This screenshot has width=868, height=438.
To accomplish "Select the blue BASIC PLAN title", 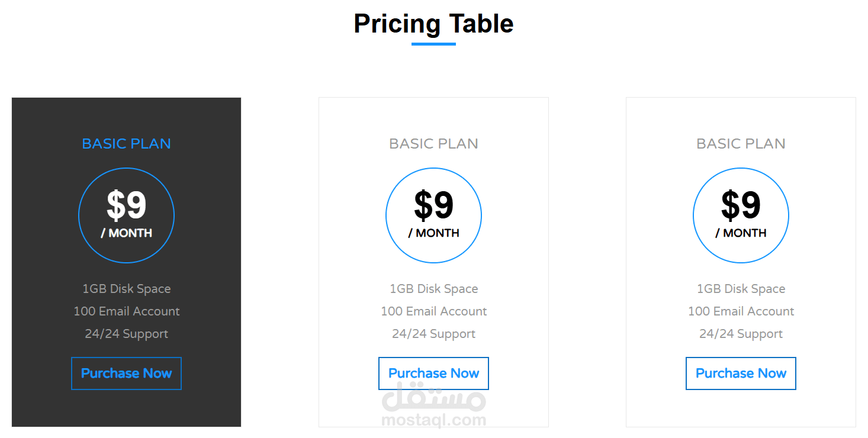I will tap(126, 144).
